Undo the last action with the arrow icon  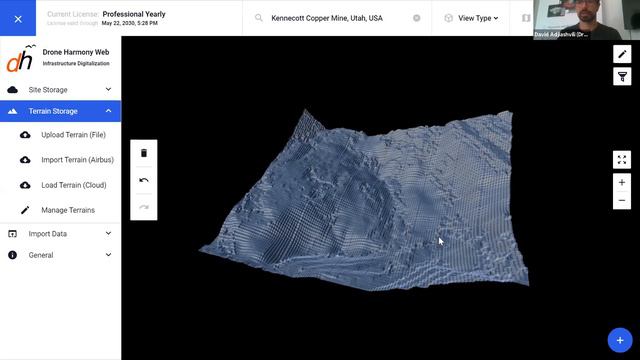(x=144, y=180)
